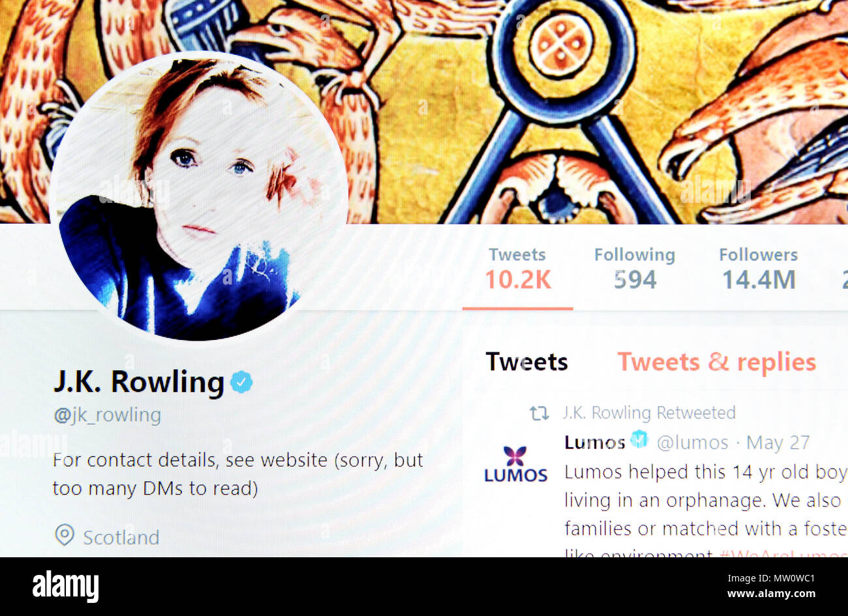Open the May 27 tweet timestamp
Viewport: 848px width, 616px height.
pyautogui.click(x=778, y=442)
